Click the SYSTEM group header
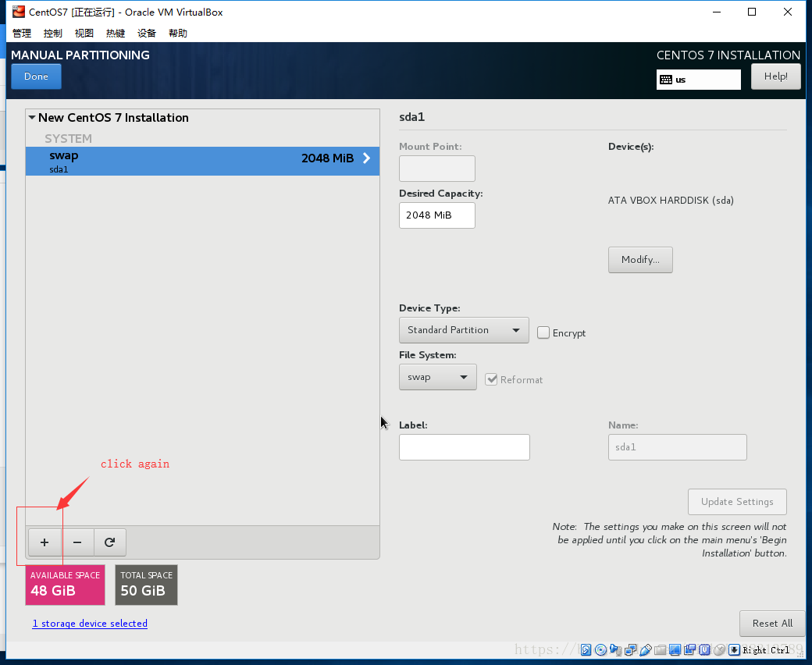Viewport: 812px width, 665px height. pyautogui.click(x=68, y=139)
